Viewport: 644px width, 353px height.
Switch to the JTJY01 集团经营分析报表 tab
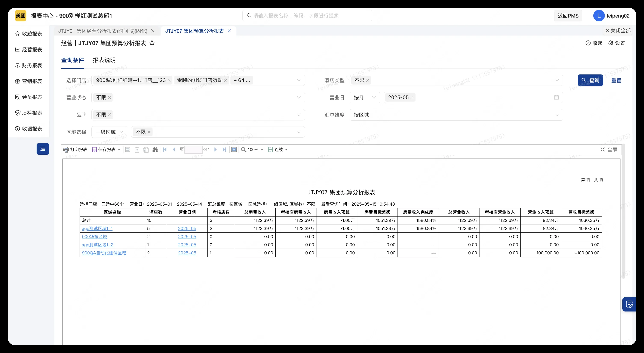(x=103, y=31)
